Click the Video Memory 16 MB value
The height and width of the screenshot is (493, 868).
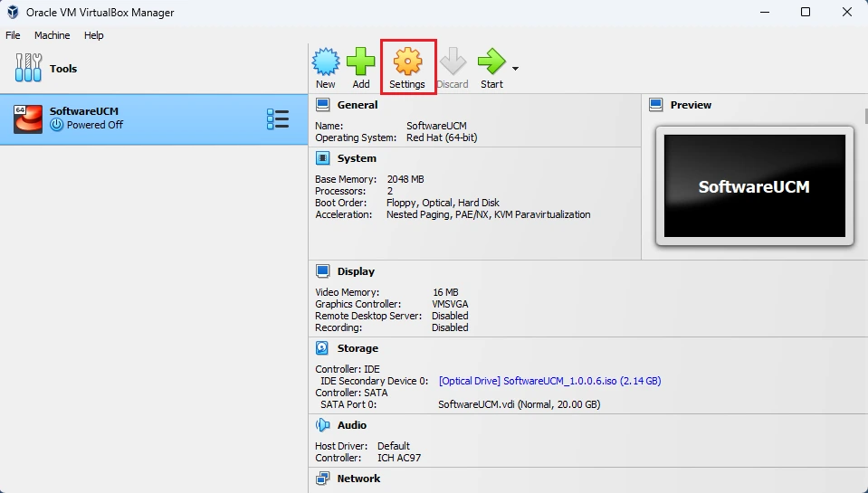point(445,292)
